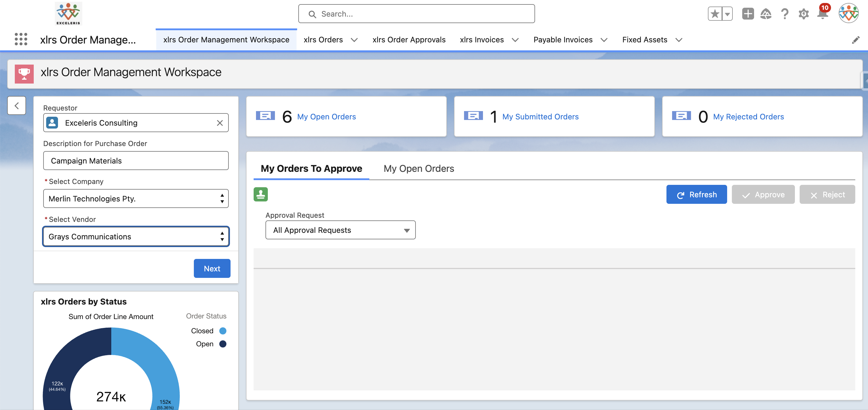Image resolution: width=868 pixels, height=410 pixels.
Task: Click the favorites star icon
Action: click(x=714, y=14)
